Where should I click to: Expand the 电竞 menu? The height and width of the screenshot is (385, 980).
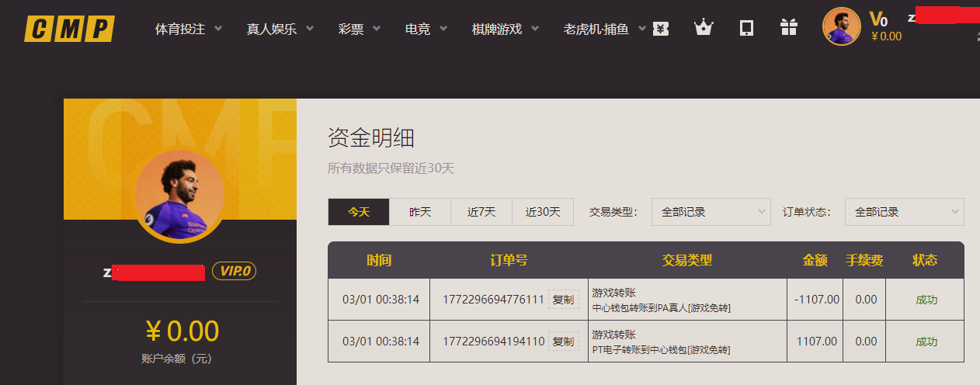[426, 29]
